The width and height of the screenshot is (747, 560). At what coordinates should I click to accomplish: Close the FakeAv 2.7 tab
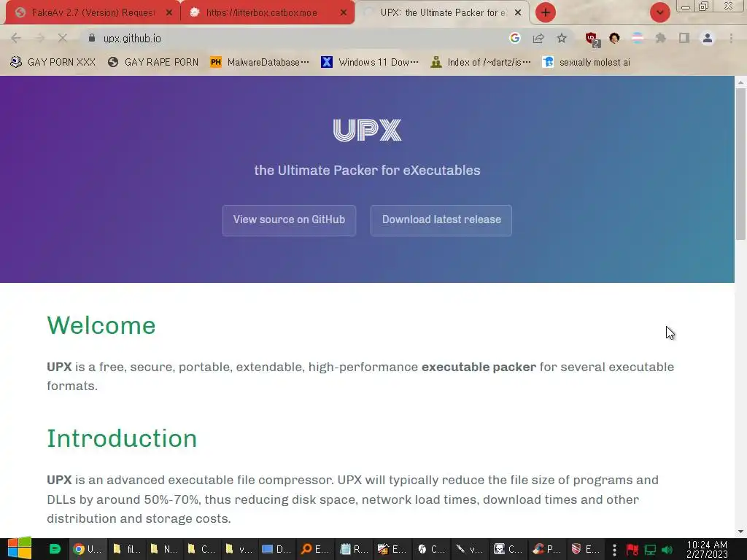(169, 12)
